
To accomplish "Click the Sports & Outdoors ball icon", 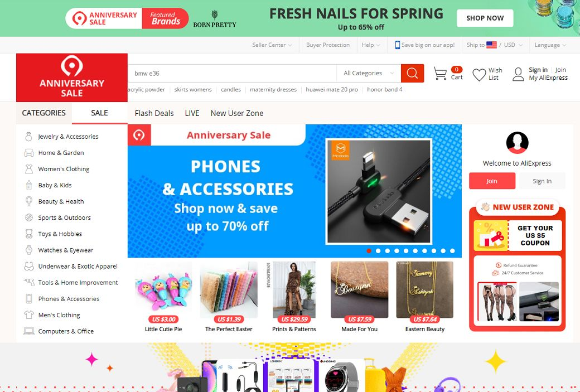I will point(29,217).
